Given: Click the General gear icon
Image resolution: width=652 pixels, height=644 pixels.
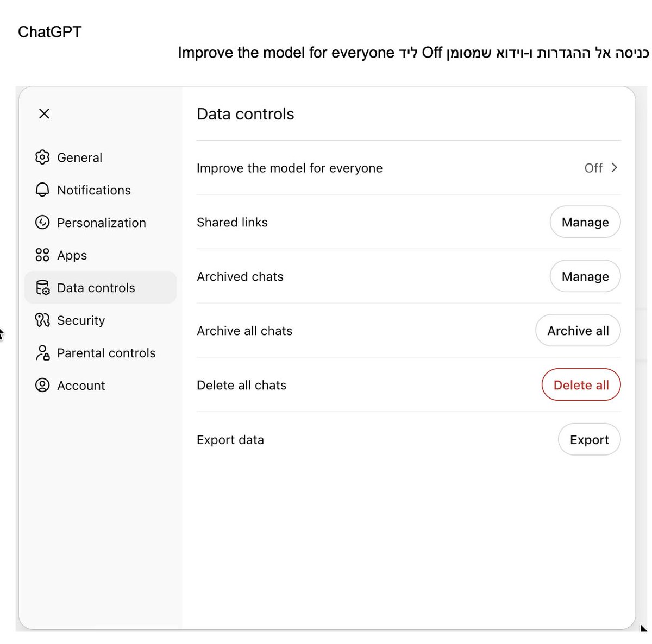Looking at the screenshot, I should coord(42,157).
